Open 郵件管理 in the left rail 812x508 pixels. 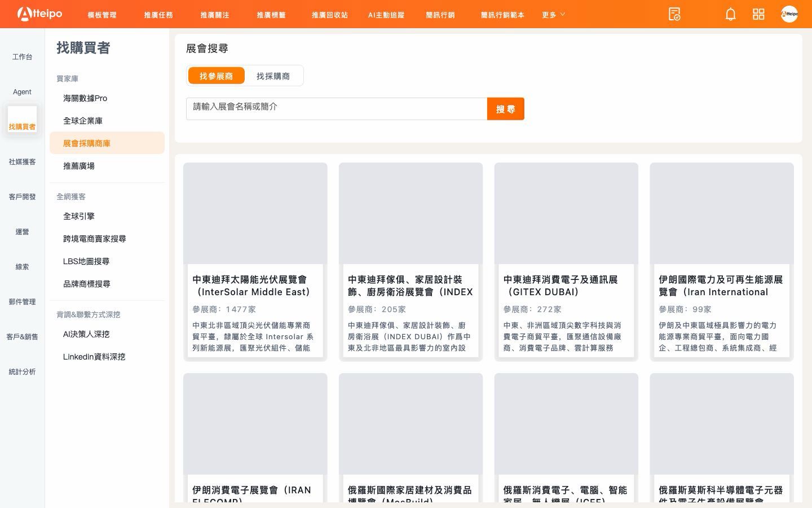tap(22, 302)
